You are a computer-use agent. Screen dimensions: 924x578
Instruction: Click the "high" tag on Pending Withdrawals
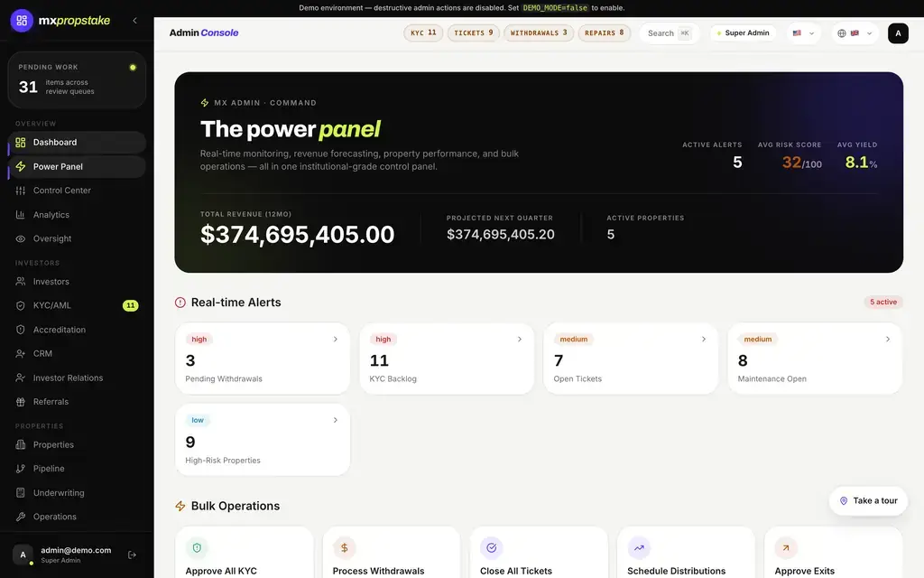click(199, 340)
